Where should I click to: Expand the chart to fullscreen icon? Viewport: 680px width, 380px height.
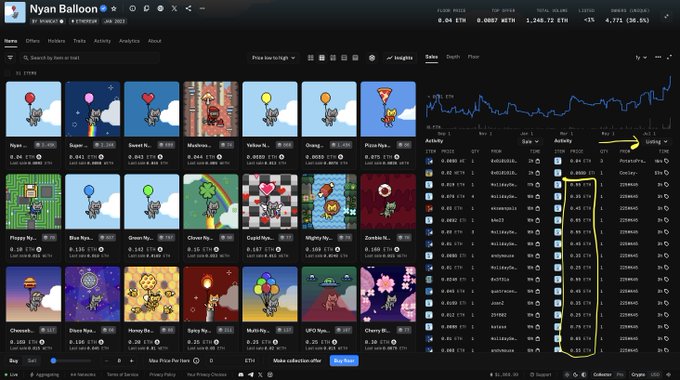click(x=669, y=57)
